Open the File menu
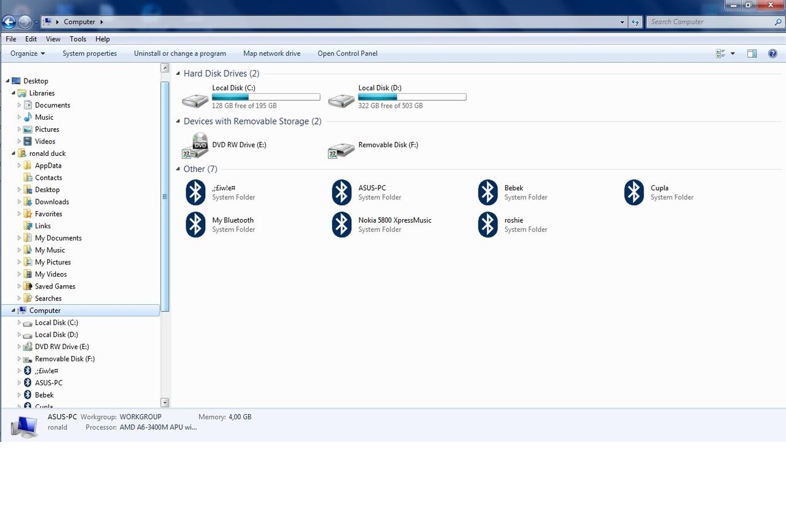The height and width of the screenshot is (532, 786). tap(11, 39)
